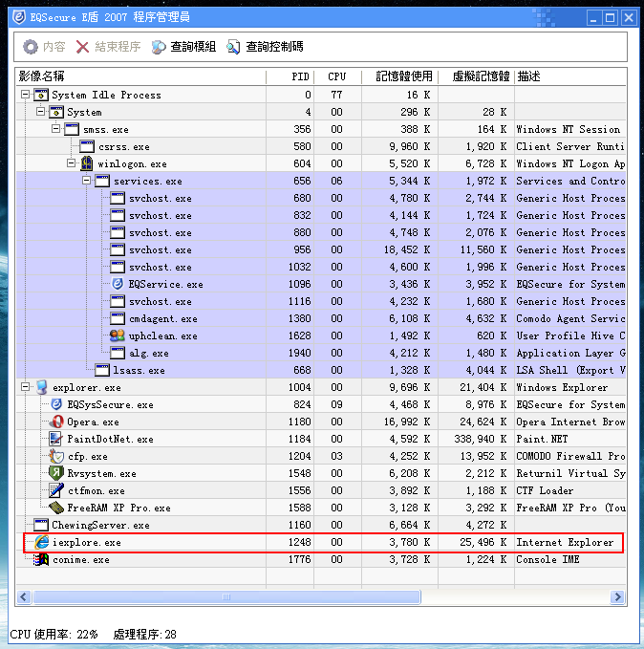Select the alg.exe window icon
The image size is (644, 649).
pyautogui.click(x=118, y=353)
